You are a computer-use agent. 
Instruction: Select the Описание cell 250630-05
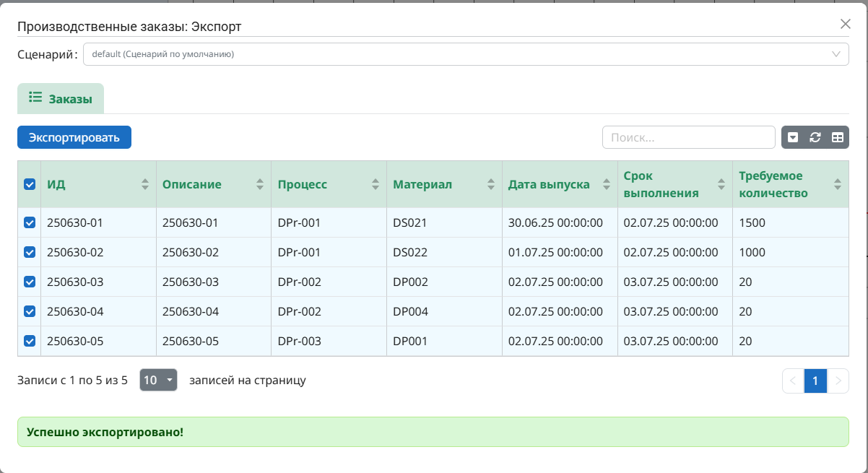pos(214,341)
